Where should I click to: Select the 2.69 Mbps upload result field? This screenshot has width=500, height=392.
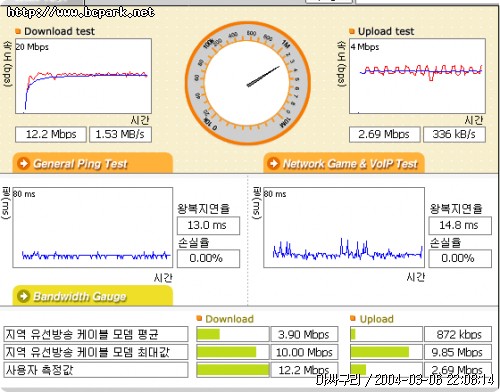384,134
